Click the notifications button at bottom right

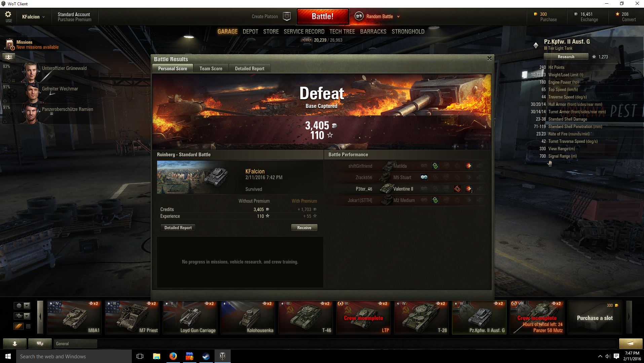(630, 344)
